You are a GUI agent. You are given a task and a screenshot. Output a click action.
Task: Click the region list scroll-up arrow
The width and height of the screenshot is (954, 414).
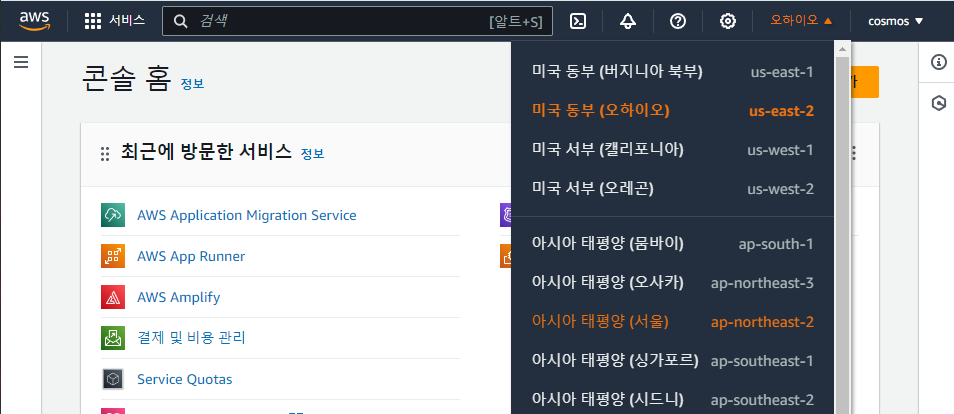click(842, 49)
